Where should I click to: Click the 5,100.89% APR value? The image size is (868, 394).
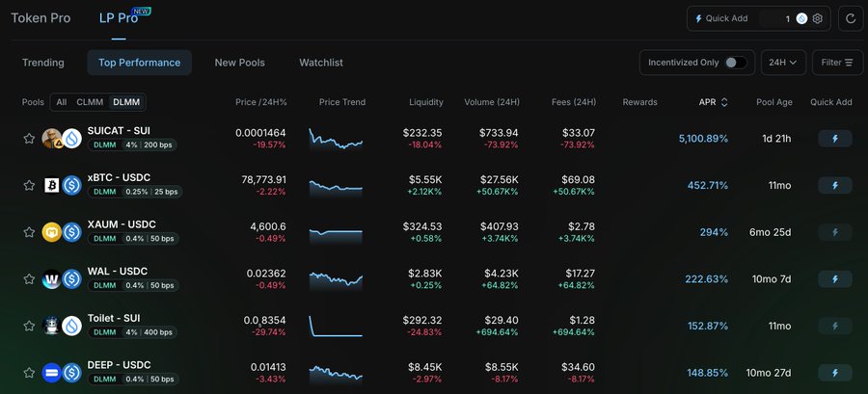pos(703,139)
